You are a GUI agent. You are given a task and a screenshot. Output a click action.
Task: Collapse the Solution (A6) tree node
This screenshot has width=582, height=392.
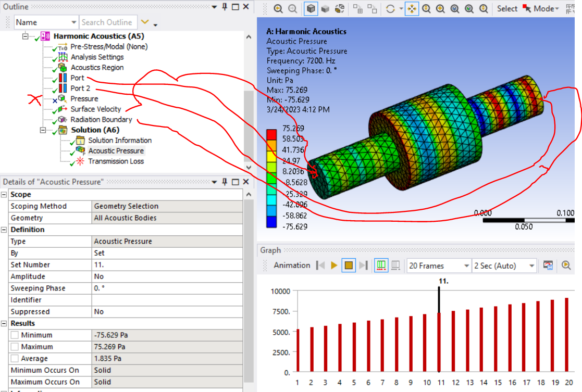click(x=43, y=130)
